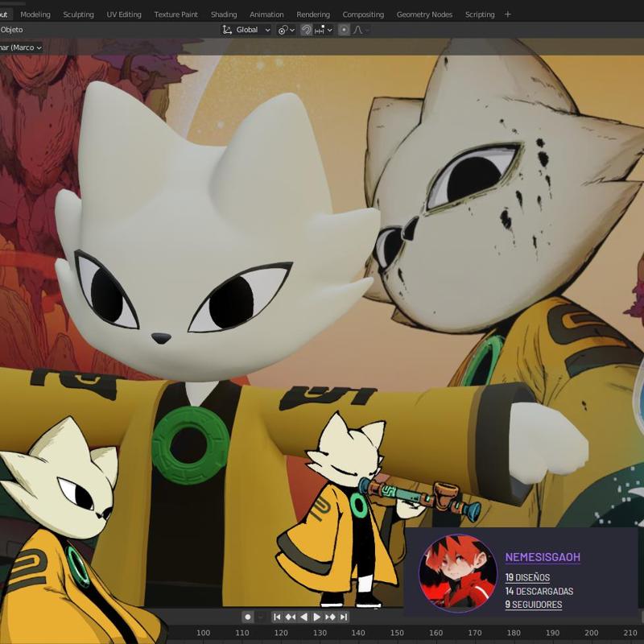Open the Geometry Nodes workspace tab
The width and height of the screenshot is (644, 644).
pyautogui.click(x=424, y=14)
